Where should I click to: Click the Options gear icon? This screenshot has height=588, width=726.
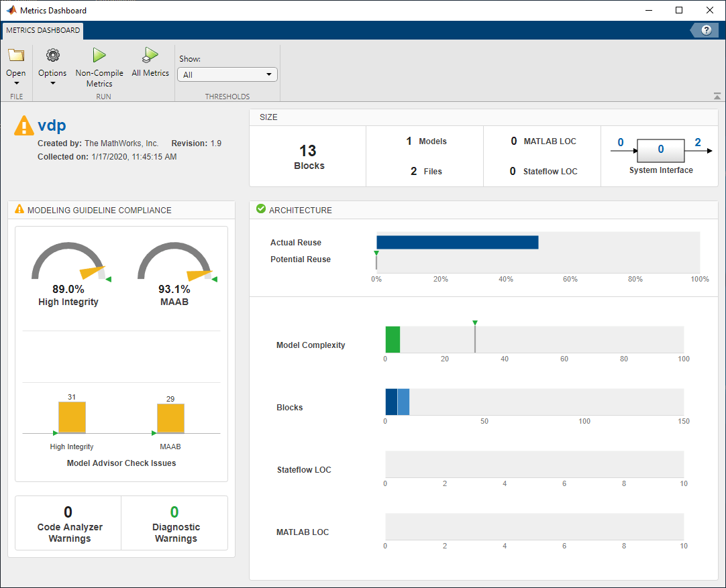(52, 56)
